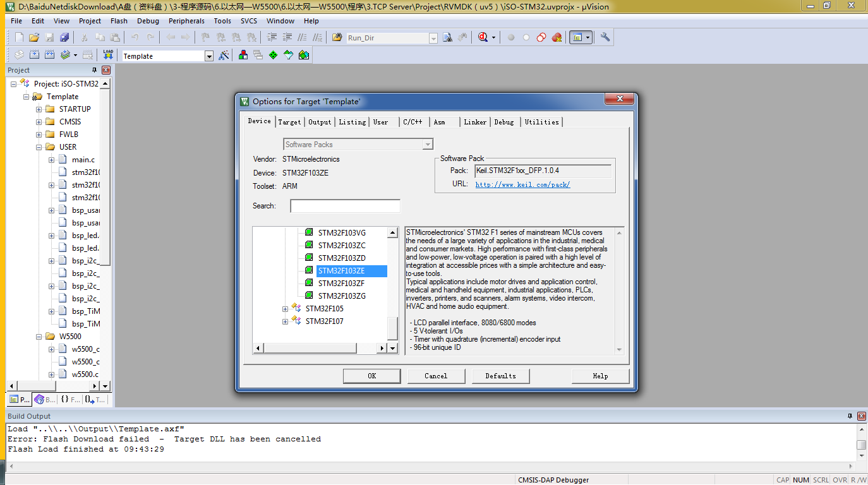Expand the STARTUP folder in project tree
Image resolution: width=868 pixels, height=485 pixels.
pos(39,109)
